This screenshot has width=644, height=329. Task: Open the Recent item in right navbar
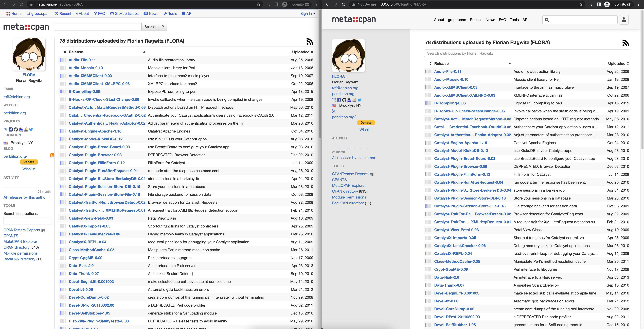[475, 20]
